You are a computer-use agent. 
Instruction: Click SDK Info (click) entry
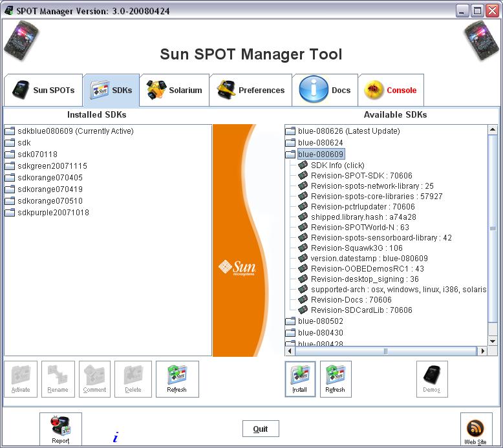[337, 165]
